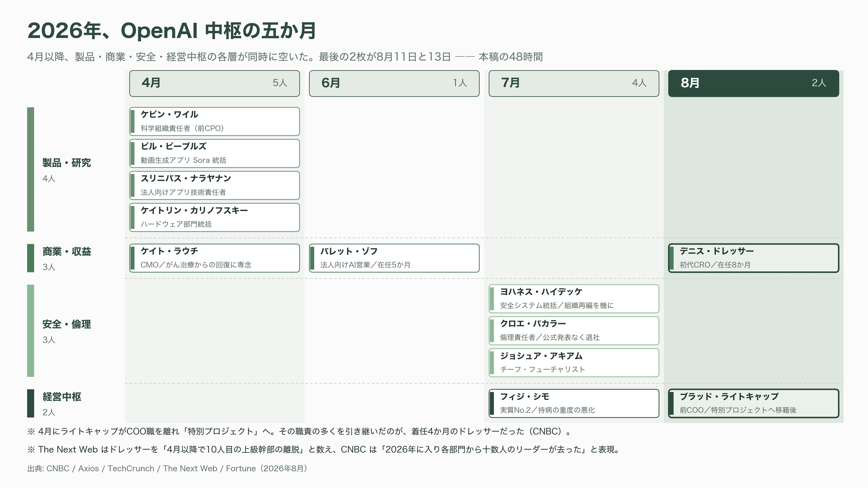This screenshot has width=868, height=488.
Task: Open the ジョシュア・アキアム card
Action: (x=573, y=363)
